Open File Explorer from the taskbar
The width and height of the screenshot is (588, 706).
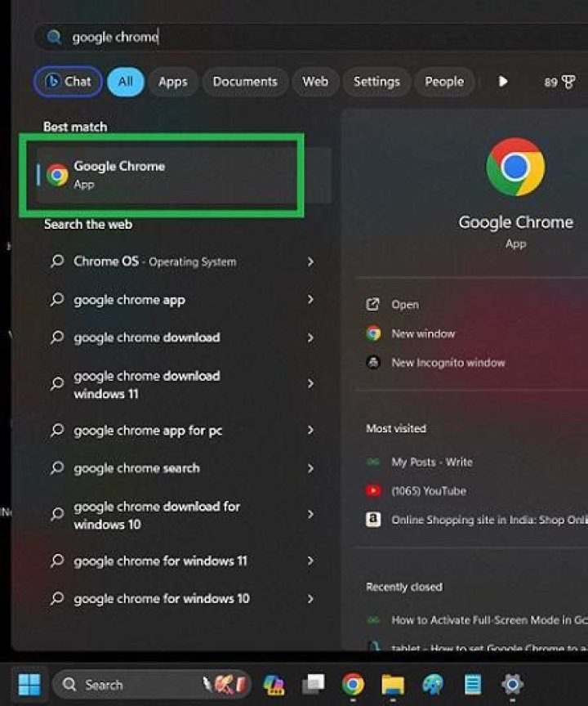coord(393,685)
